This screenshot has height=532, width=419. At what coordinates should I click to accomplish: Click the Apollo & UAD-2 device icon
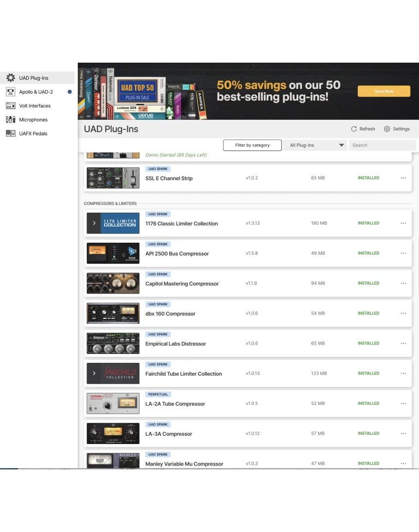11,92
